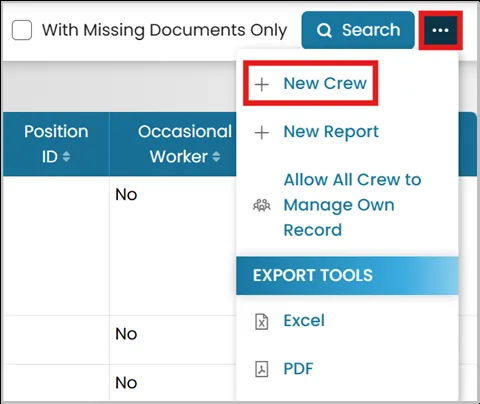Click the crew group icon in menu
The height and width of the screenshot is (404, 480).
262,205
